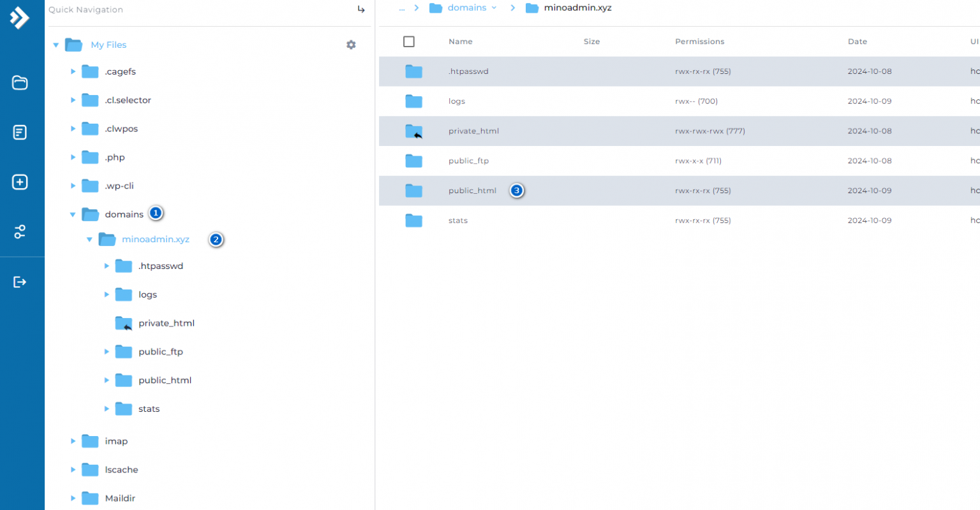Click the private_html symlink folder icon in file list
Image resolution: width=980 pixels, height=510 pixels.
pos(414,131)
